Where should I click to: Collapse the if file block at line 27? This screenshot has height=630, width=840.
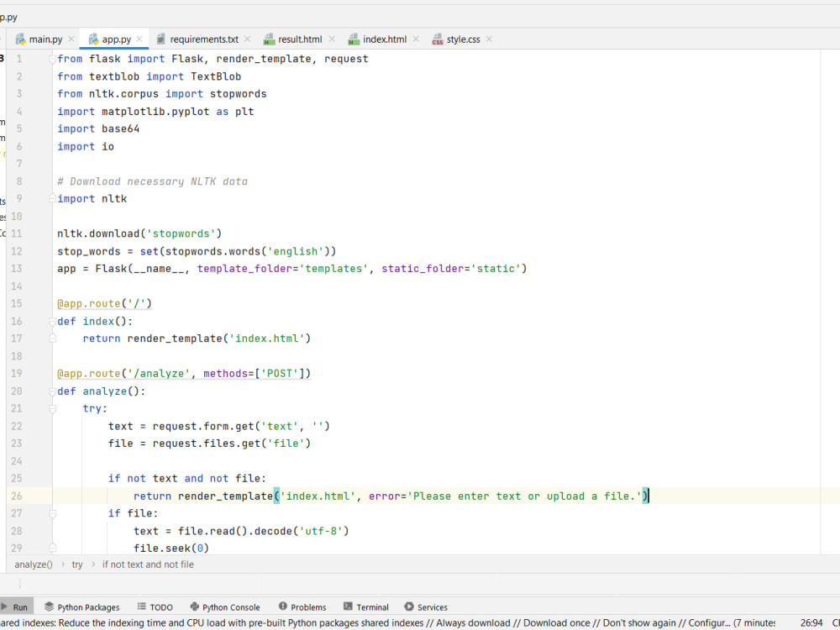[52, 514]
